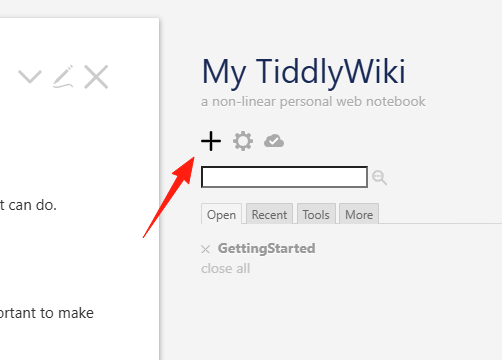Click the red arrow annotation
The image size is (502, 360).
[x=169, y=197]
